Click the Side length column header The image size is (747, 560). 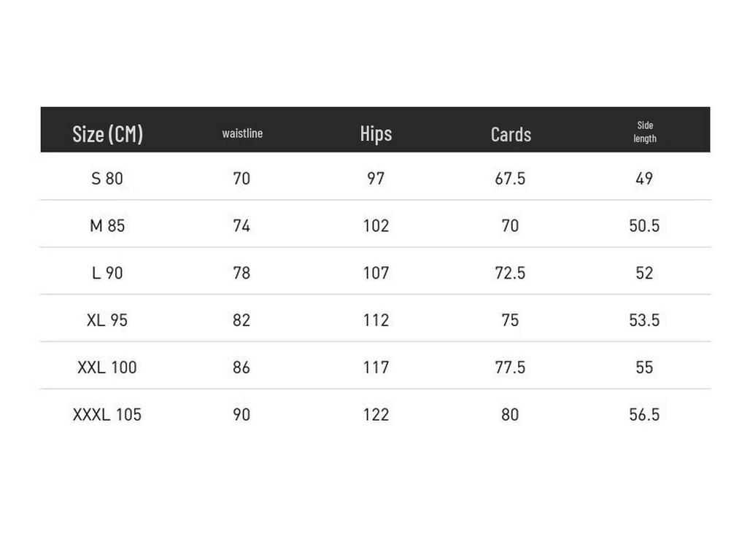click(x=645, y=132)
